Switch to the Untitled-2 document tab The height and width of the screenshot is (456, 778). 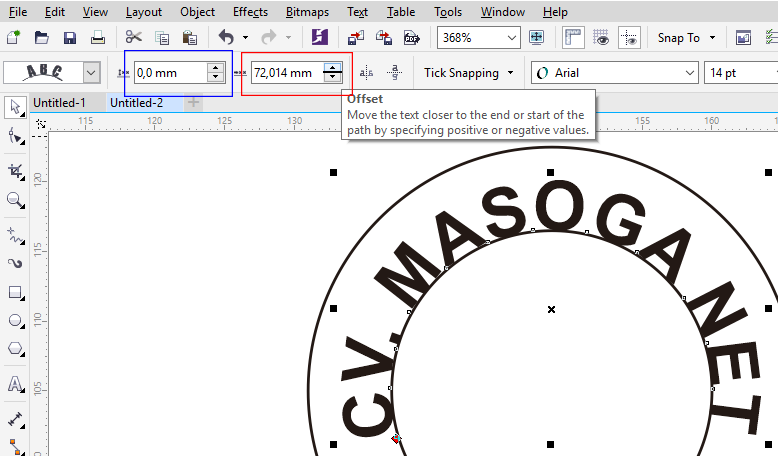tap(136, 103)
